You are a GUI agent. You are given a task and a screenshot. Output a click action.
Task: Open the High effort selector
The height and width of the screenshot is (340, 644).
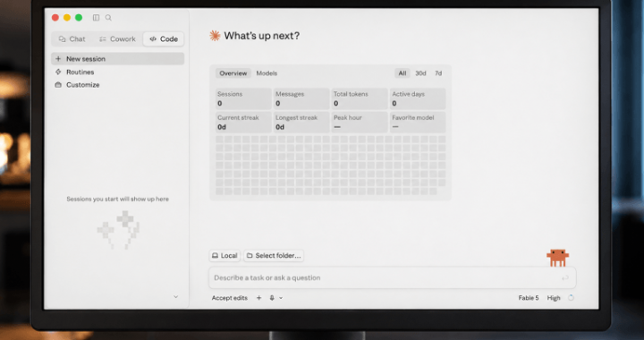coord(554,298)
